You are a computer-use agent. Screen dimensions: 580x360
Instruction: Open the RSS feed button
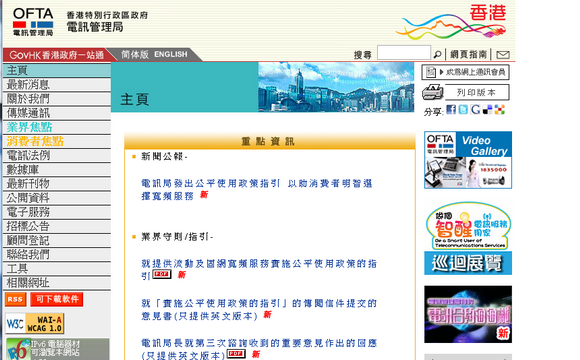tap(16, 299)
